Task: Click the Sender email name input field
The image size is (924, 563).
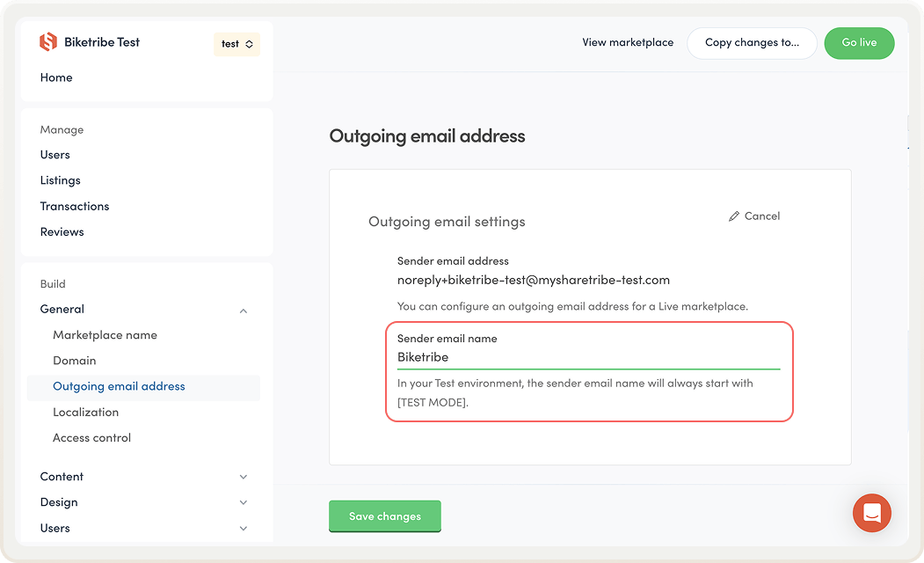Action: 589,358
